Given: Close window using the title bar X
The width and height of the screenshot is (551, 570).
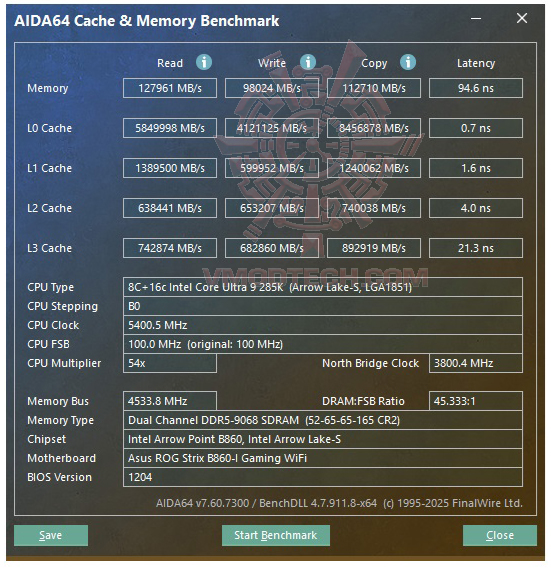Looking at the screenshot, I should [x=522, y=18].
